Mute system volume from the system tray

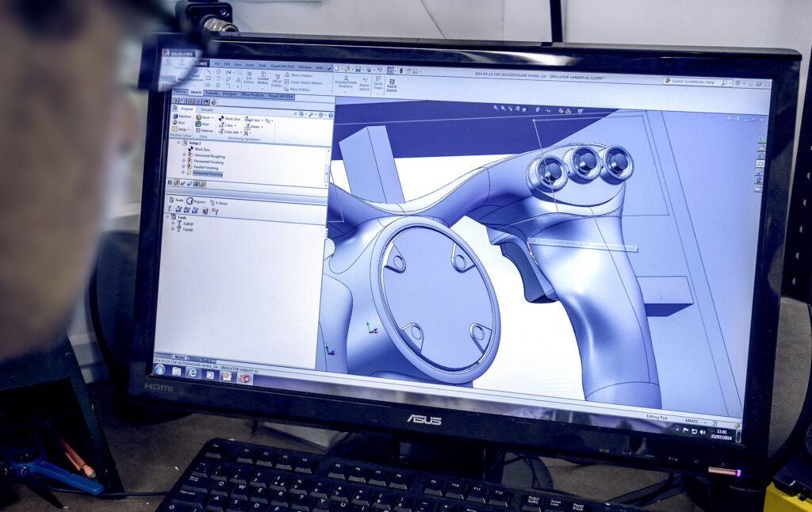[703, 432]
